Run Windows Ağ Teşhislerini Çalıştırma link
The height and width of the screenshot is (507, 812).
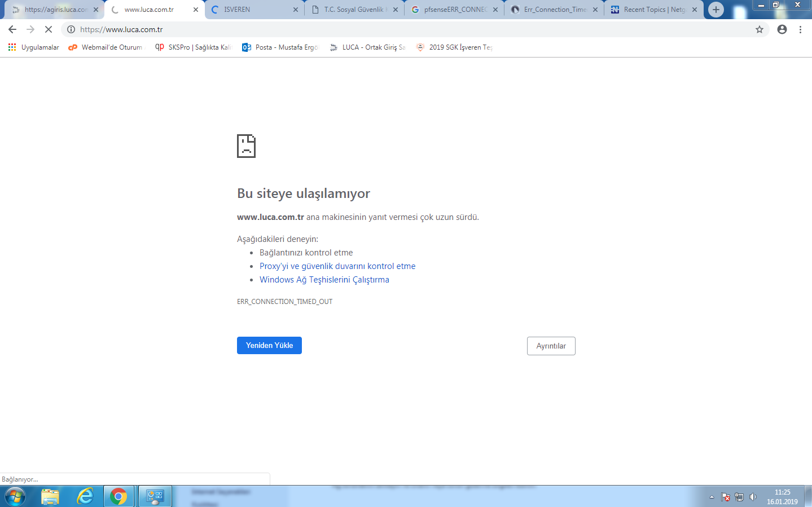click(x=324, y=280)
